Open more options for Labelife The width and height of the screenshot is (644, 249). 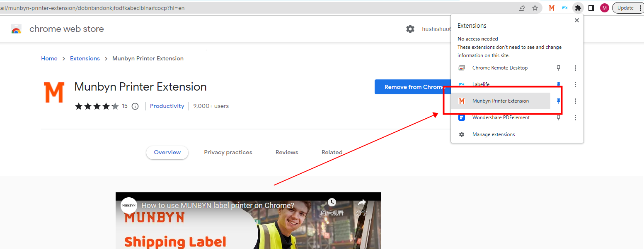pos(575,84)
